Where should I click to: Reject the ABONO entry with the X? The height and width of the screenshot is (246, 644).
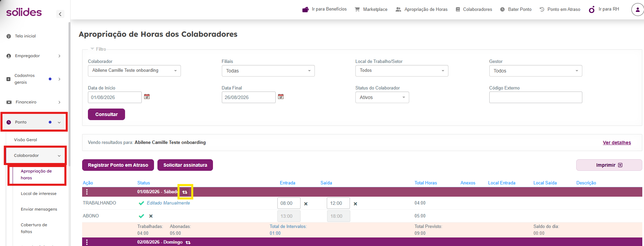pos(151,216)
